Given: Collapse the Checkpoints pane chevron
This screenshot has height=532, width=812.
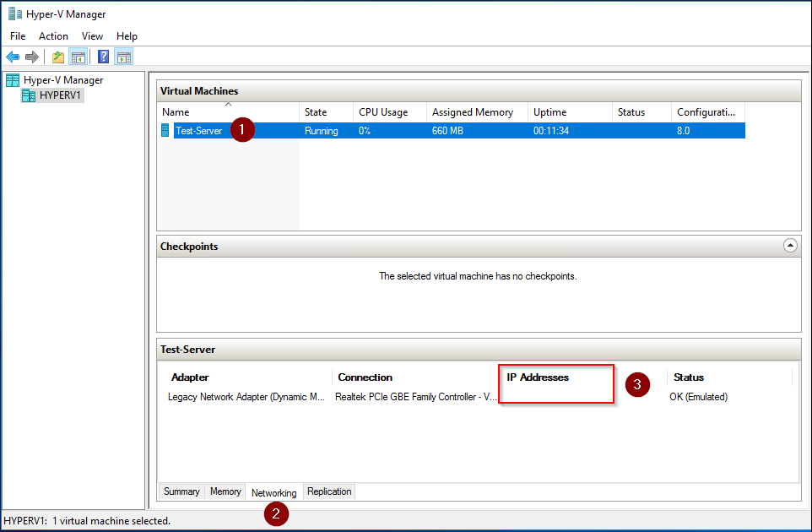Looking at the screenshot, I should click(790, 245).
